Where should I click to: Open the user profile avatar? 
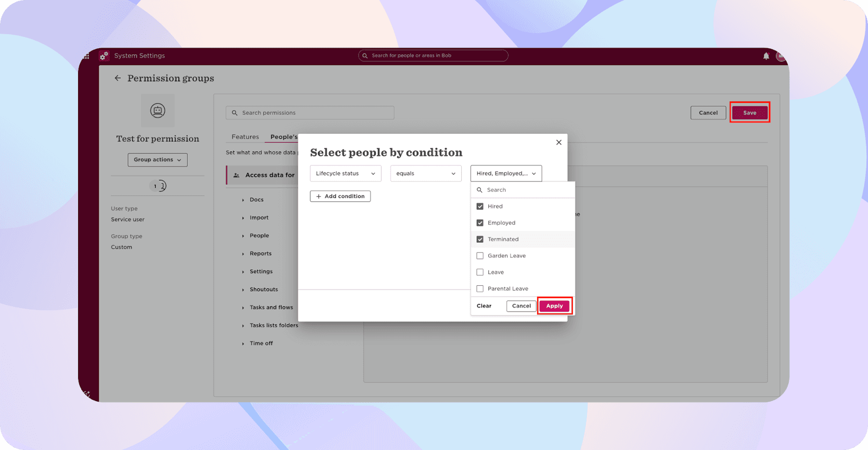coord(780,56)
